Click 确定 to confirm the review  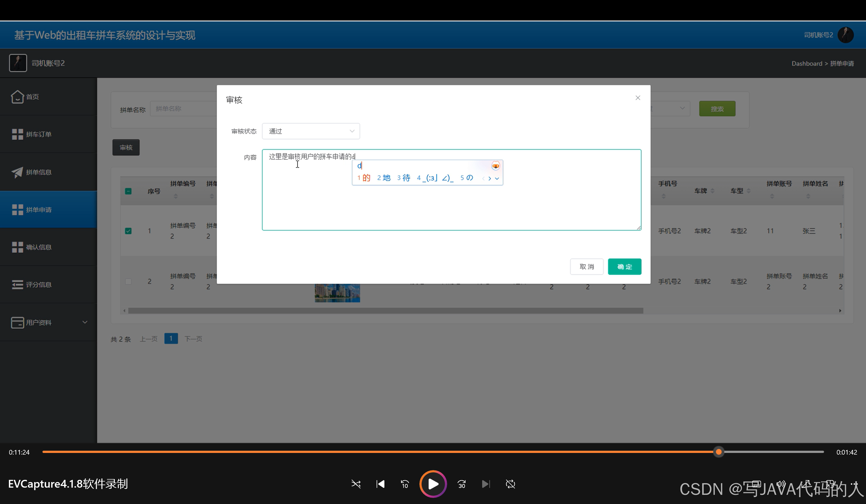tap(624, 267)
